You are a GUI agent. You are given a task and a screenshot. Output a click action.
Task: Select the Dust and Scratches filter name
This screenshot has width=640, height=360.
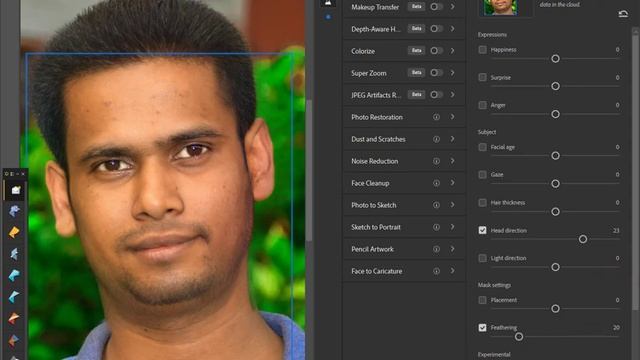tap(378, 139)
